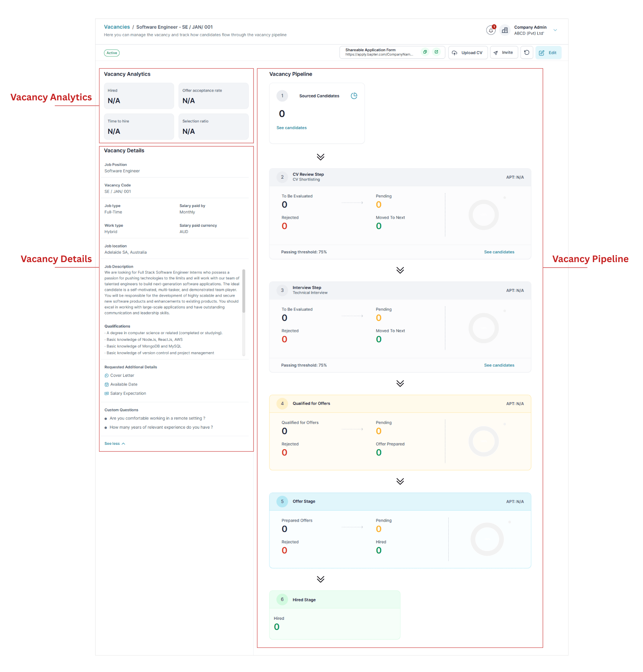643x672 pixels.
Task: Open the notifications bell
Action: 491,30
